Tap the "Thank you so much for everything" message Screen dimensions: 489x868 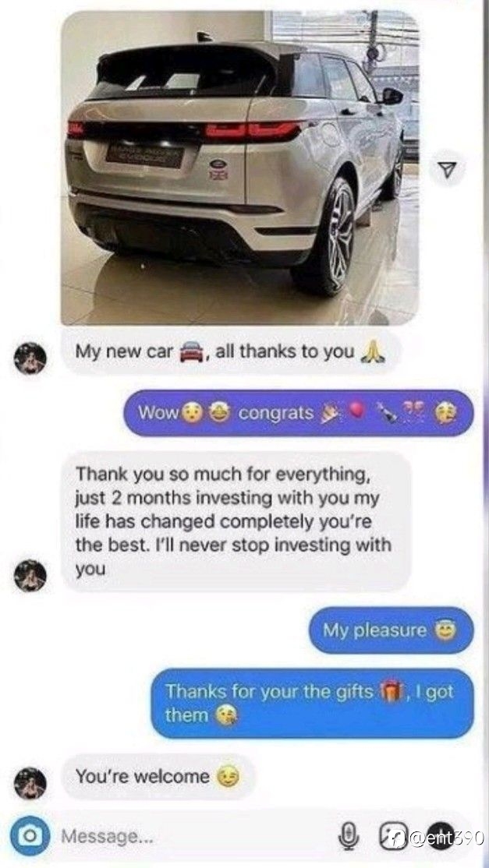click(236, 521)
